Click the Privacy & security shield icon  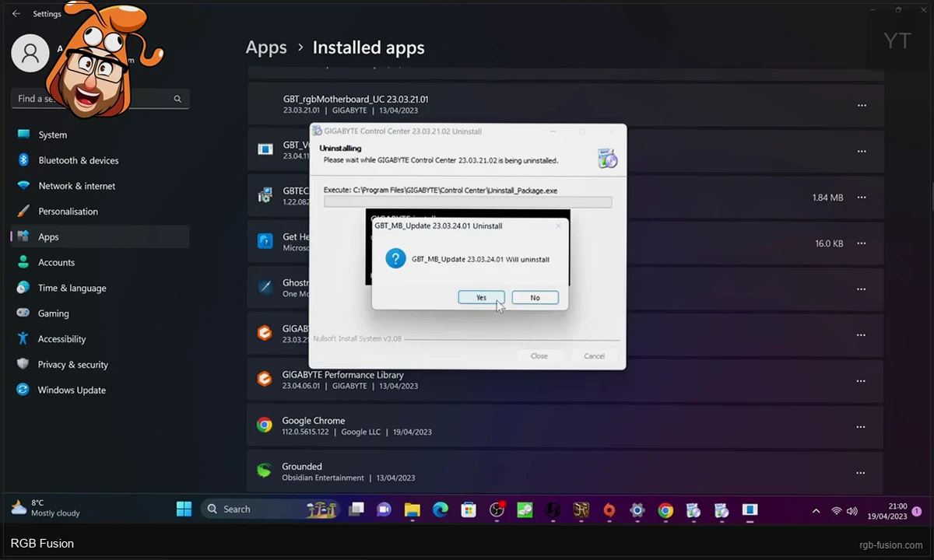23,364
